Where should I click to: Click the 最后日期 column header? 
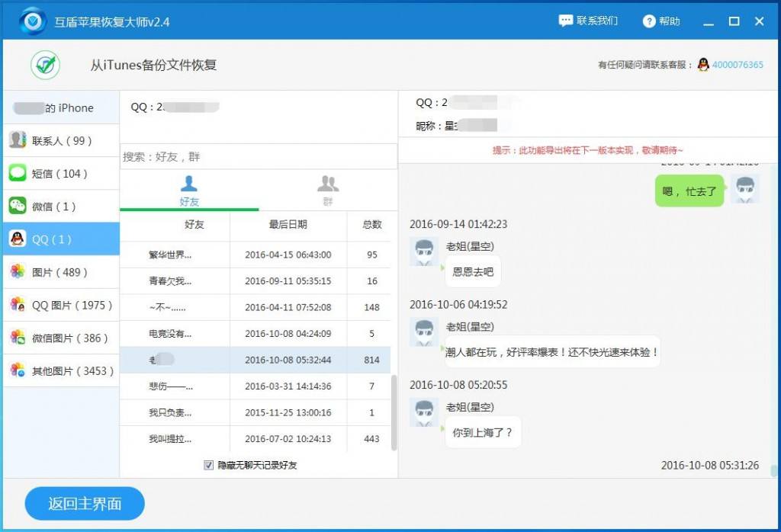click(288, 224)
